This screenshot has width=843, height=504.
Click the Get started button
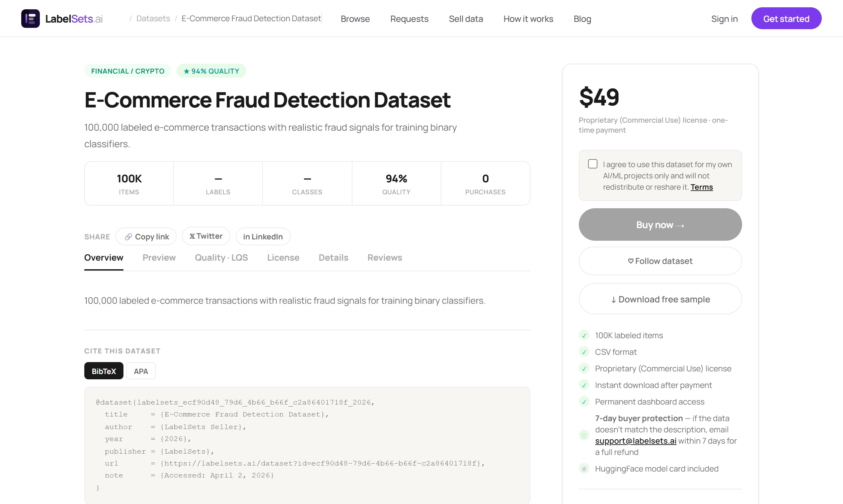[786, 19]
